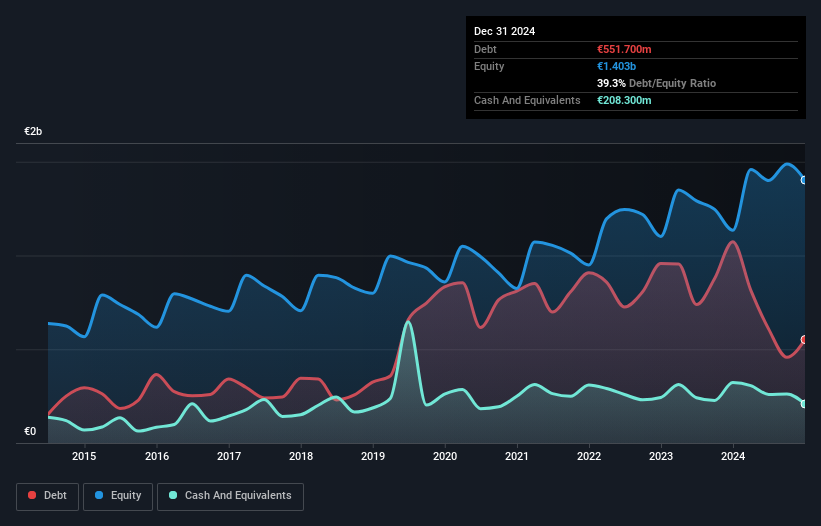Click the 2017 x-axis label
The width and height of the screenshot is (821, 526).
(229, 456)
